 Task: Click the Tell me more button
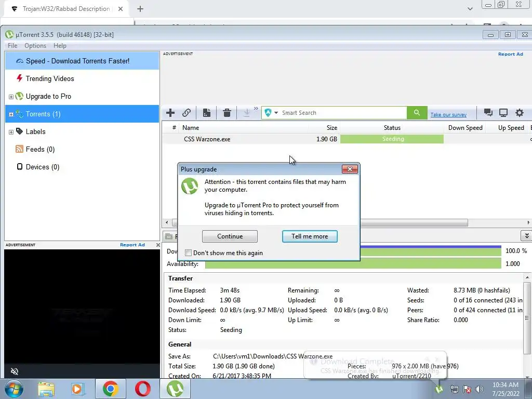pos(310,236)
